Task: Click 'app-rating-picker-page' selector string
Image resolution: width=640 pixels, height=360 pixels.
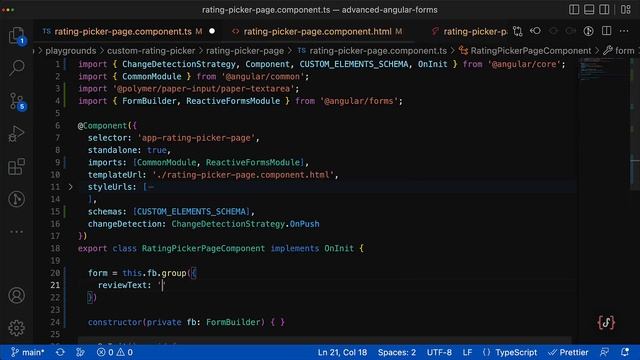Action: pos(196,138)
